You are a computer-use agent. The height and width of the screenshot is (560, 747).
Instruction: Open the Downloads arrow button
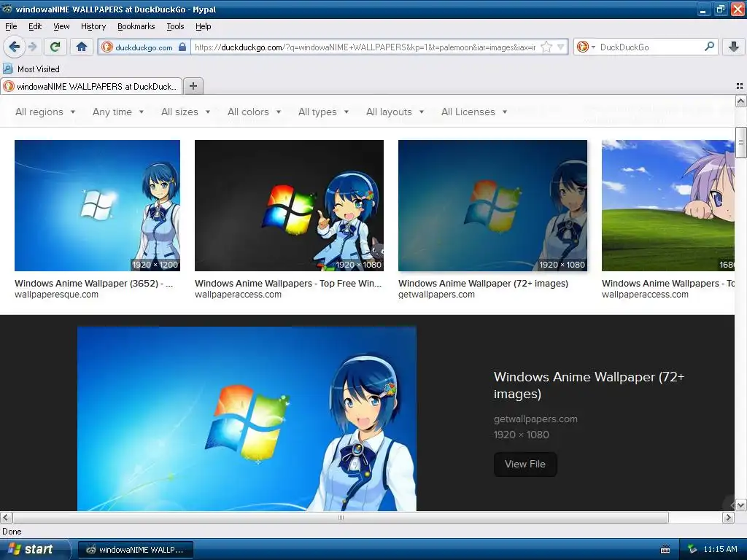click(734, 47)
